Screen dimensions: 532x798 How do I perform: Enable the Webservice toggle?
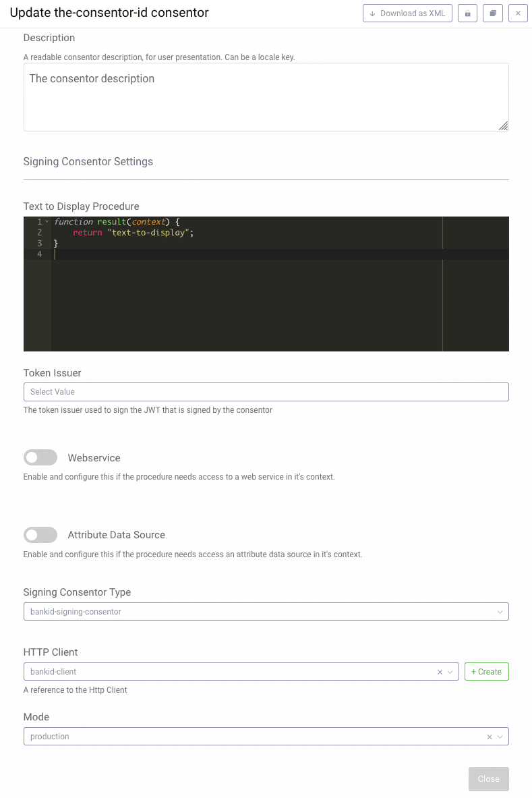[40, 457]
